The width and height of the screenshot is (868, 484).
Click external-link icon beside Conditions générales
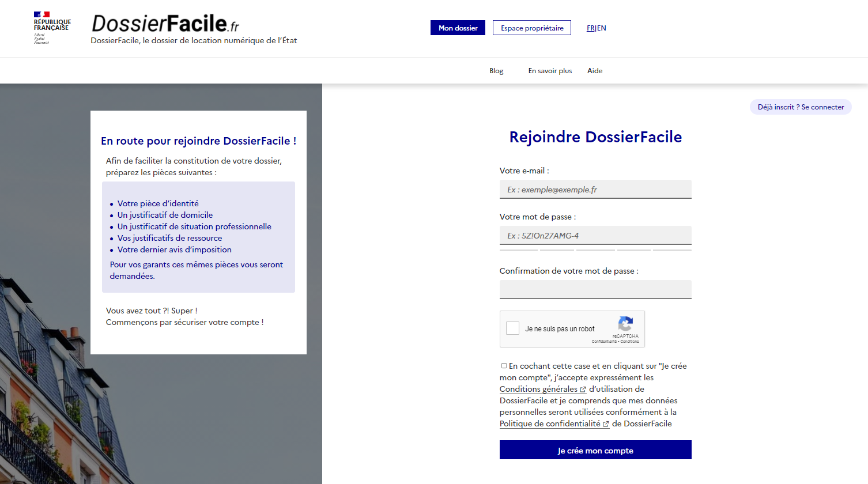tap(583, 390)
